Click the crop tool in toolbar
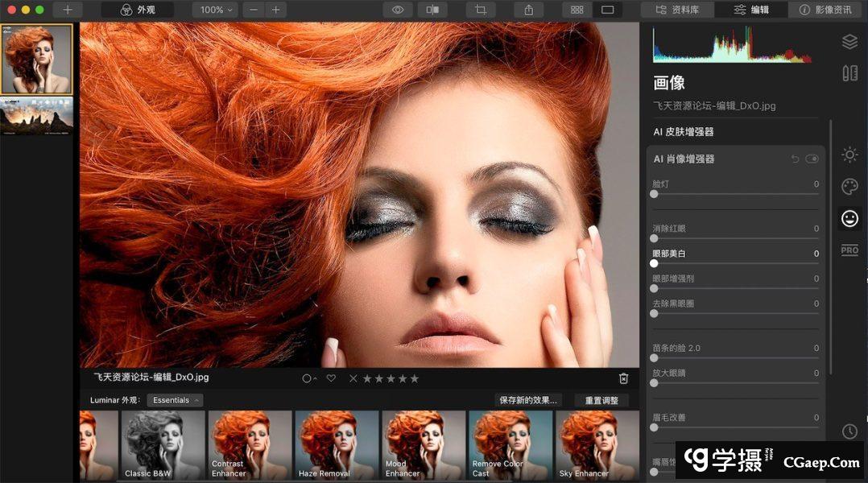This screenshot has height=483, width=868. click(x=481, y=10)
